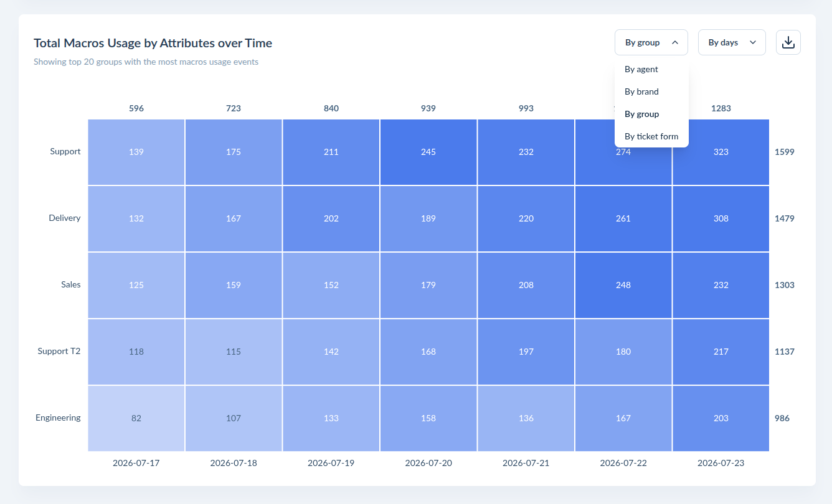This screenshot has width=832, height=504.
Task: Select the column total 1283
Action: [721, 108]
